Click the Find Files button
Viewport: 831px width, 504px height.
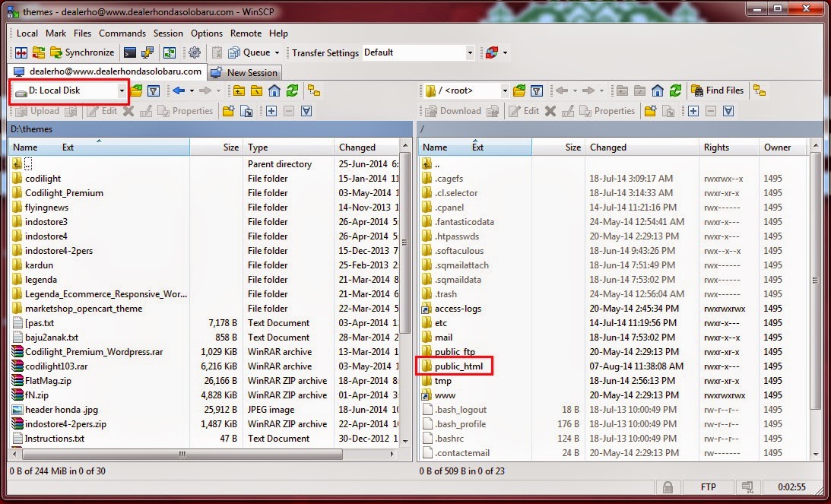[x=718, y=90]
